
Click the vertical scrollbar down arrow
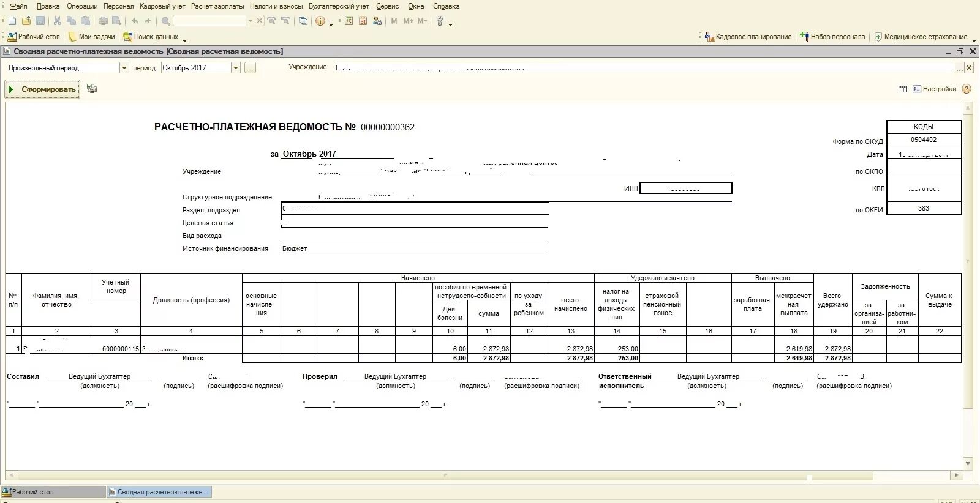968,463
